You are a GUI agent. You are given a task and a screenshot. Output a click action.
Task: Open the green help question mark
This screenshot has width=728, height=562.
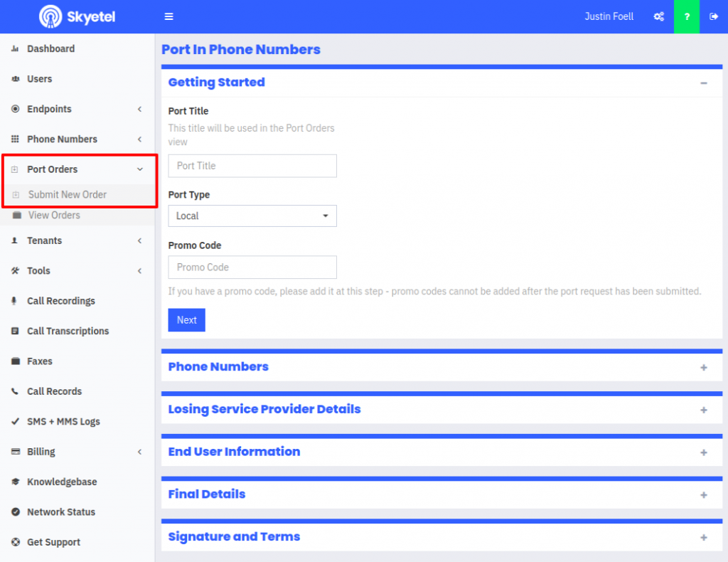pos(687,17)
